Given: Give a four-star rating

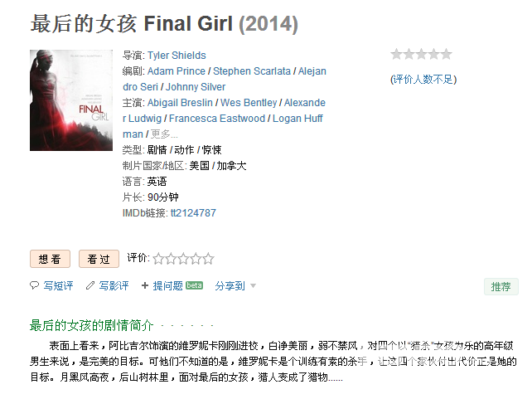Looking at the screenshot, I should tap(196, 259).
